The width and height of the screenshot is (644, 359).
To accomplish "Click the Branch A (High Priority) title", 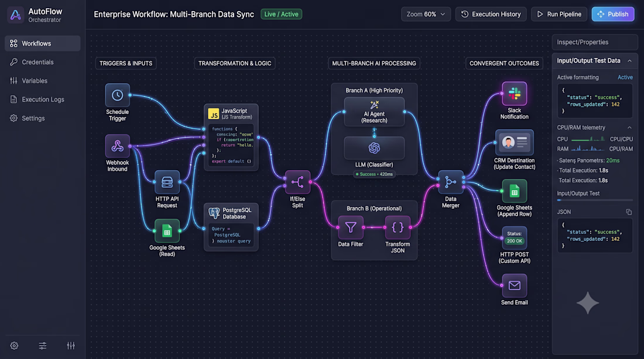I will 374,90.
